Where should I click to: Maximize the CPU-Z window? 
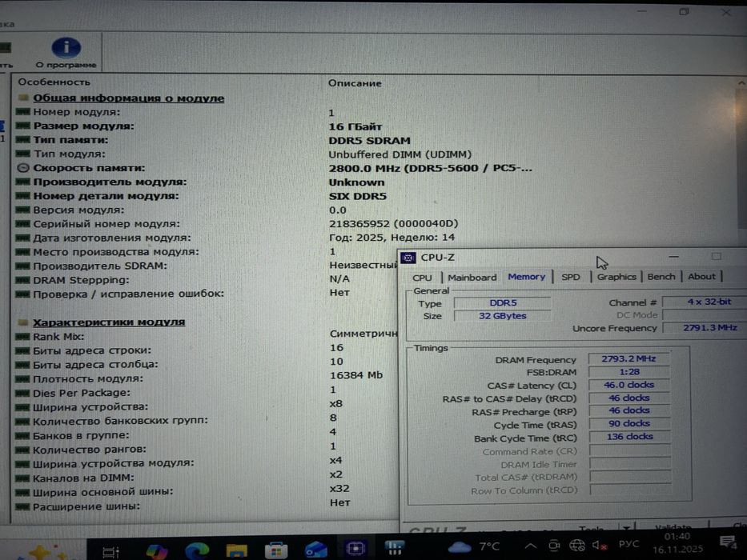click(x=716, y=256)
